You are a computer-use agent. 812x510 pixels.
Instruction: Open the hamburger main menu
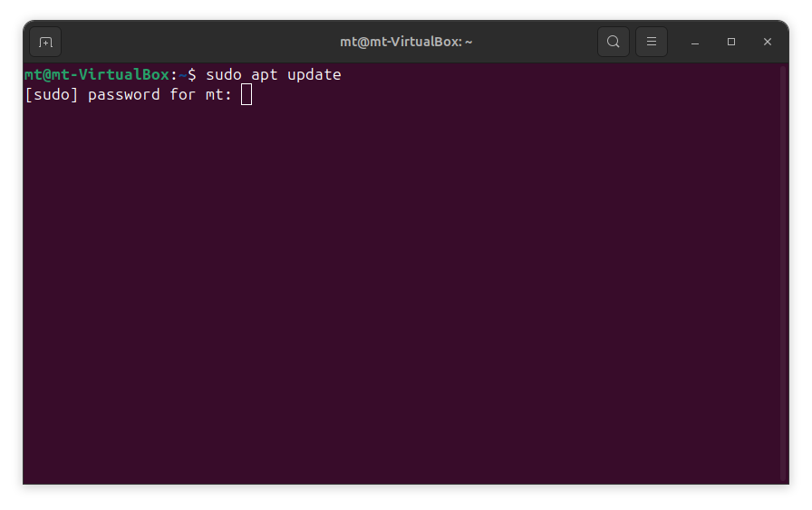pos(652,42)
